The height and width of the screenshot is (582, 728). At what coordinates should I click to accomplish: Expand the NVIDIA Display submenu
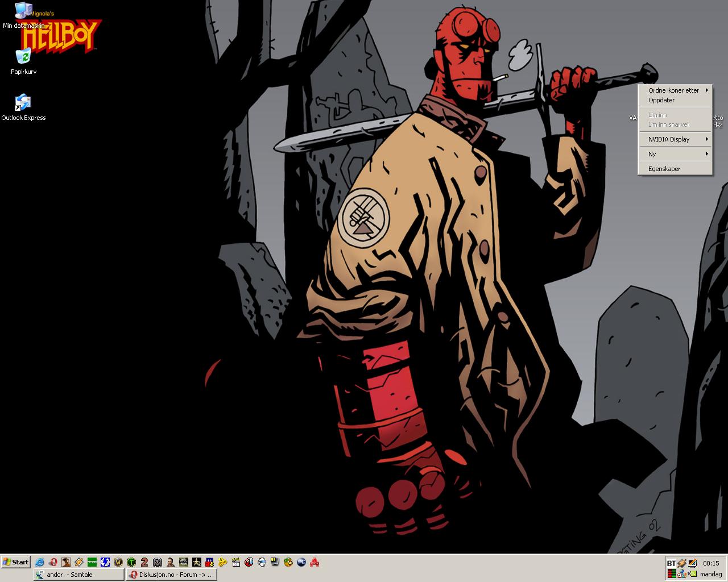(x=675, y=139)
